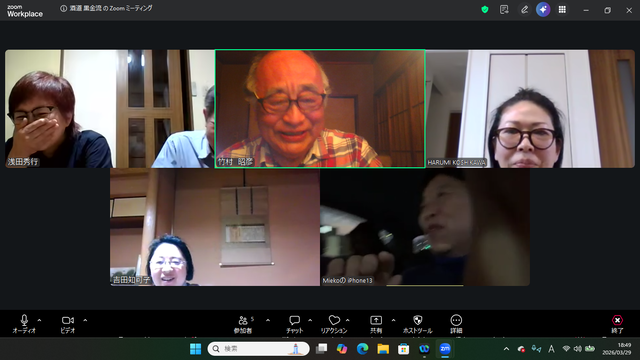Launch AI Companion sparkle icon

(543, 9)
